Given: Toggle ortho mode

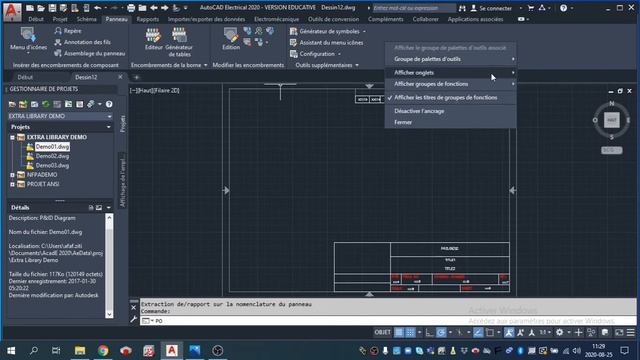Looking at the screenshot, I should click(x=429, y=333).
